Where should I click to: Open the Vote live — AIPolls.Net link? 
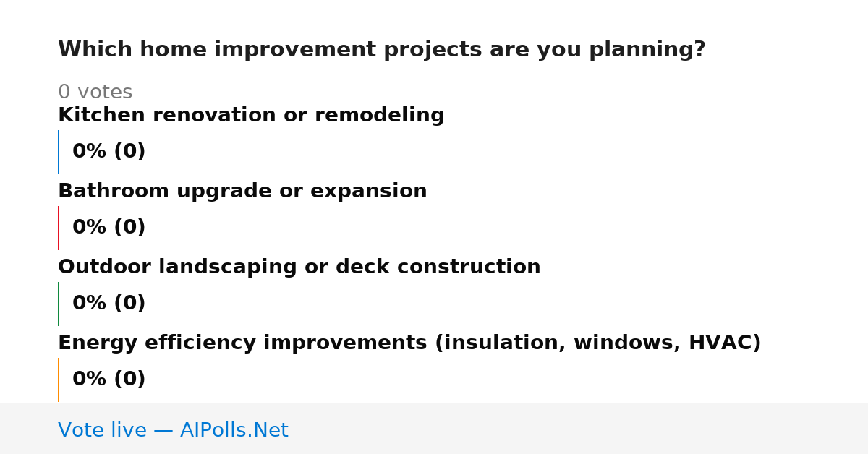[173, 430]
